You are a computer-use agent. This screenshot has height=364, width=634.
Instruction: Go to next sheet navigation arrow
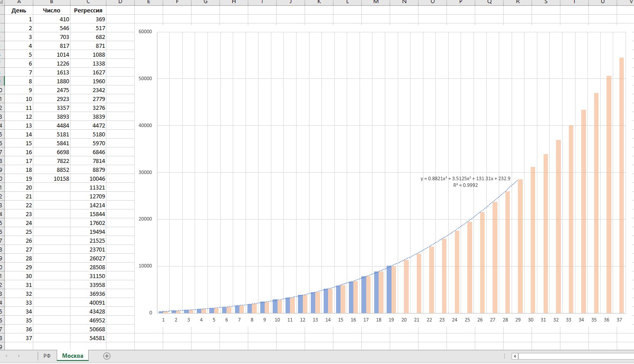point(19,356)
